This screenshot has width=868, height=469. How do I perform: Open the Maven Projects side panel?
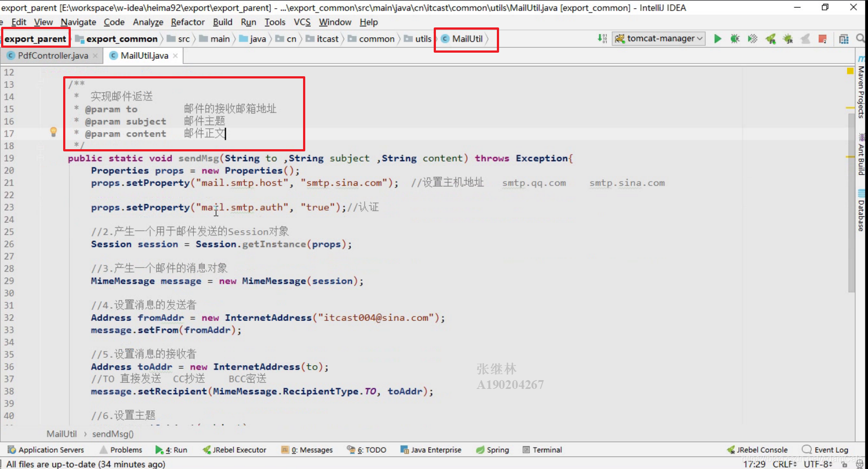(861, 87)
